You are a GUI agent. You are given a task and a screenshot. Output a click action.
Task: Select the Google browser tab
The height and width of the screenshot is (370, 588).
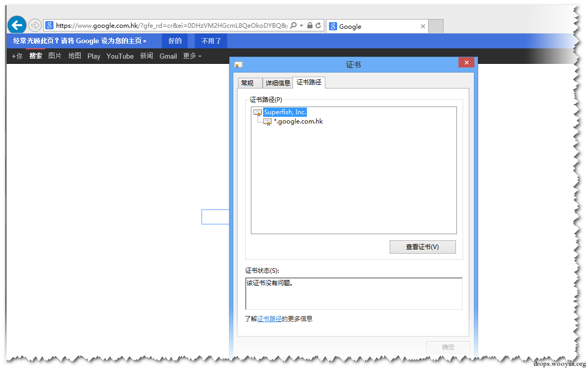coord(377,26)
